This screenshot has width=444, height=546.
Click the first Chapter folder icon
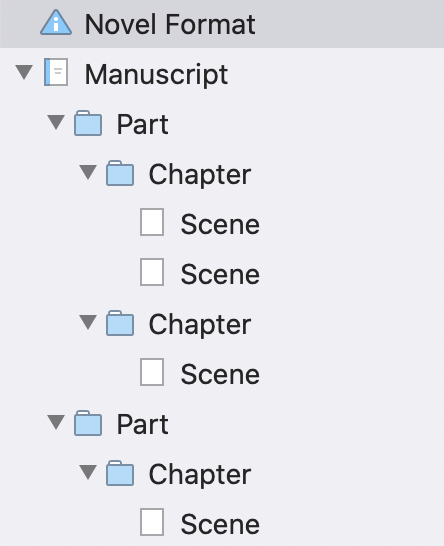(120, 173)
